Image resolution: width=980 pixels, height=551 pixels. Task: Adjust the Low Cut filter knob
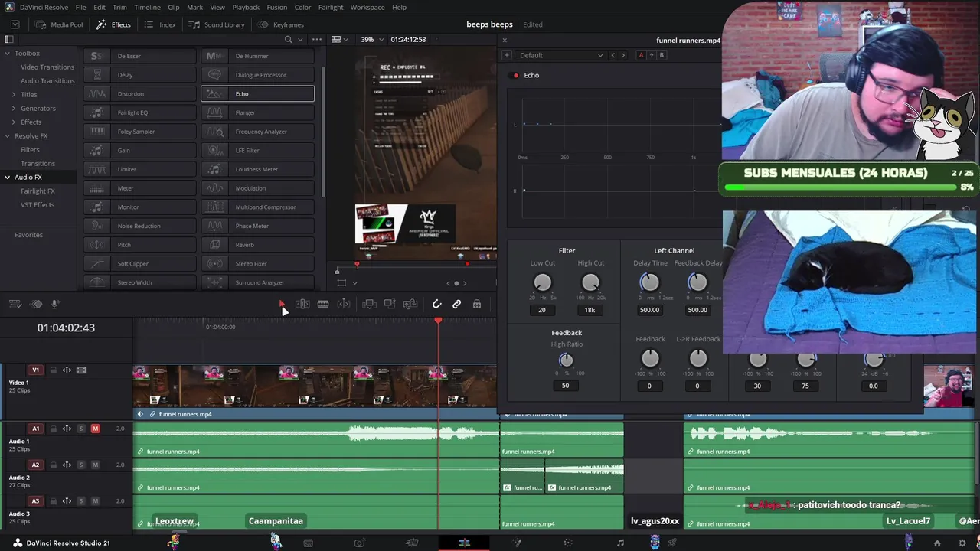click(542, 283)
